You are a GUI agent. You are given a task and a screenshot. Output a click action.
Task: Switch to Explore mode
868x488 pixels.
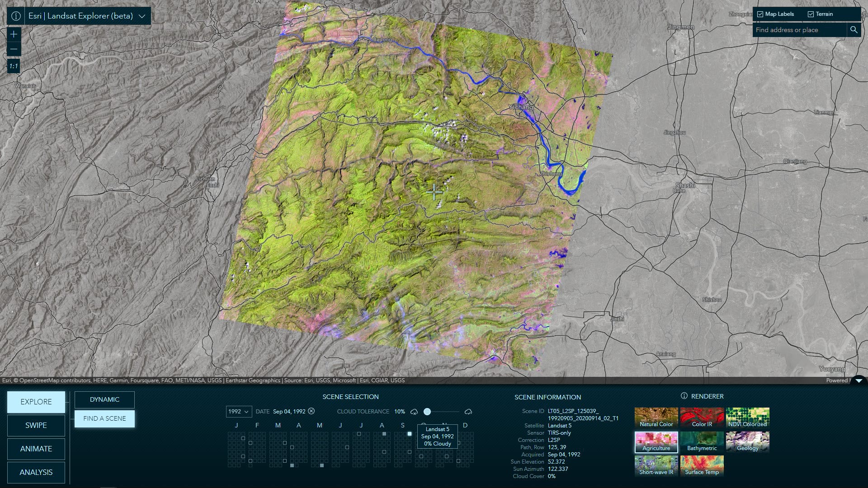click(36, 402)
